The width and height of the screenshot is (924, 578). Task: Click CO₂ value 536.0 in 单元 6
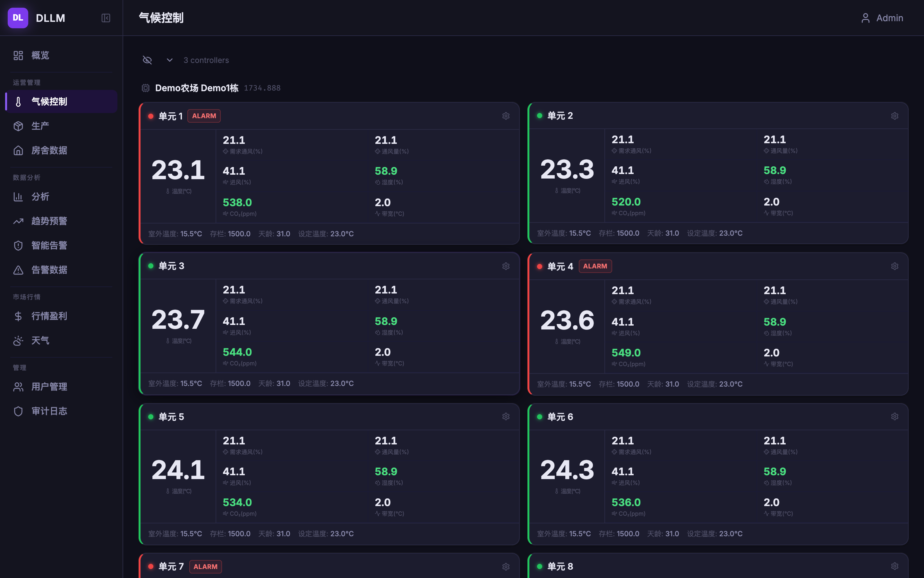click(626, 502)
